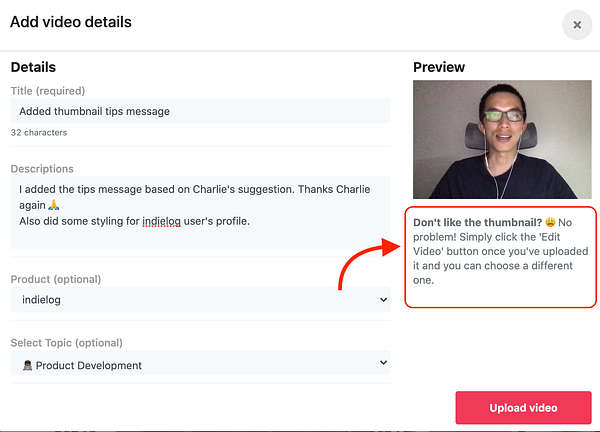The image size is (600, 432).
Task: Click the Preview section heading
Action: tap(439, 67)
